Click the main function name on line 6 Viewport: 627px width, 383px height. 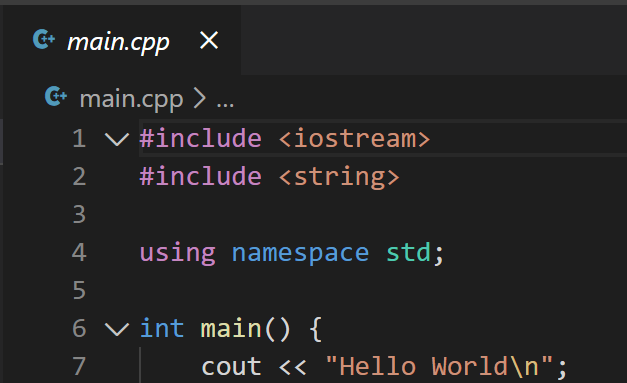[x=231, y=329]
